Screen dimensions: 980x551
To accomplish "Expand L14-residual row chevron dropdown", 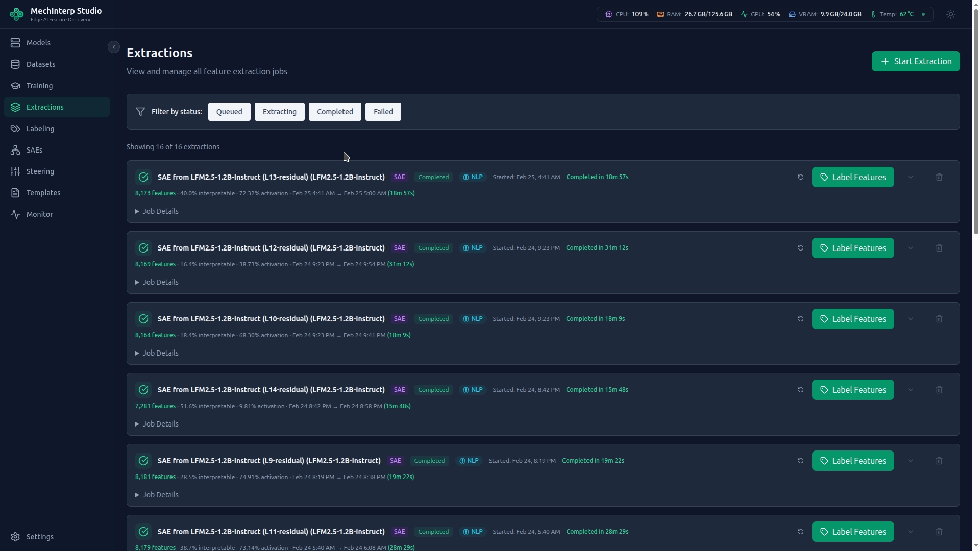I will pos(911,390).
